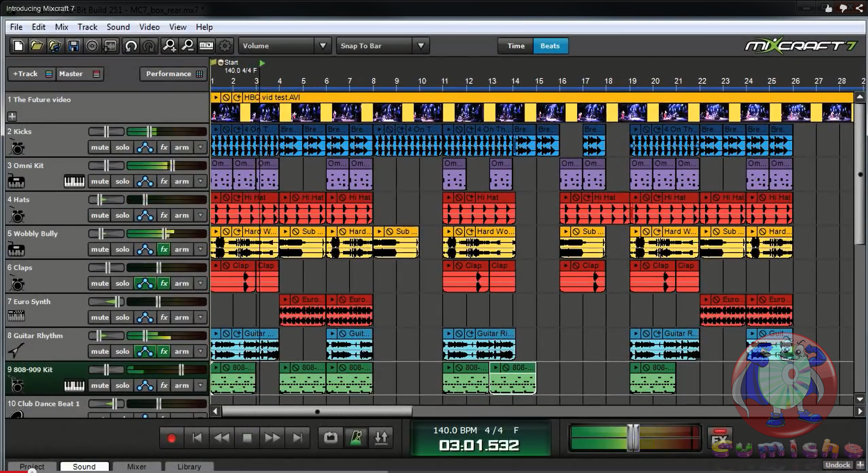Mute the Guitar Rhythm track
This screenshot has height=473, width=868.
pos(100,352)
